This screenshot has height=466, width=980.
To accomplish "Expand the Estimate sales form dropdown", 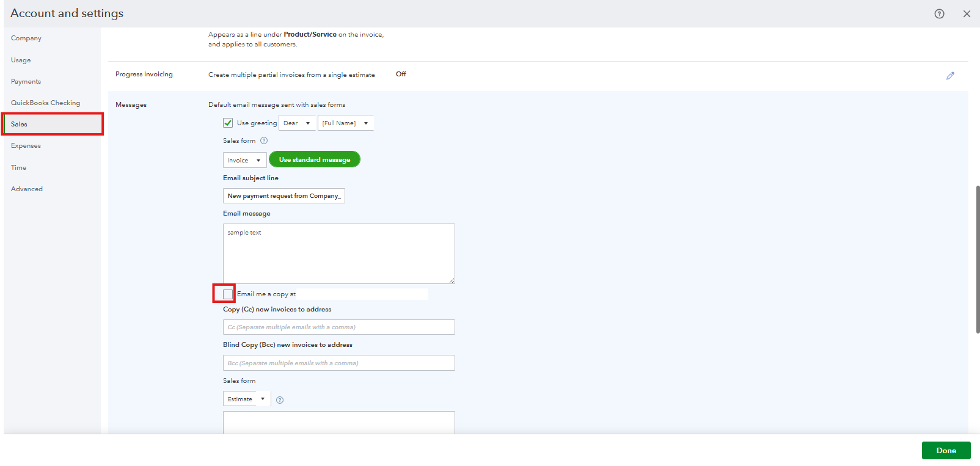I will 247,399.
